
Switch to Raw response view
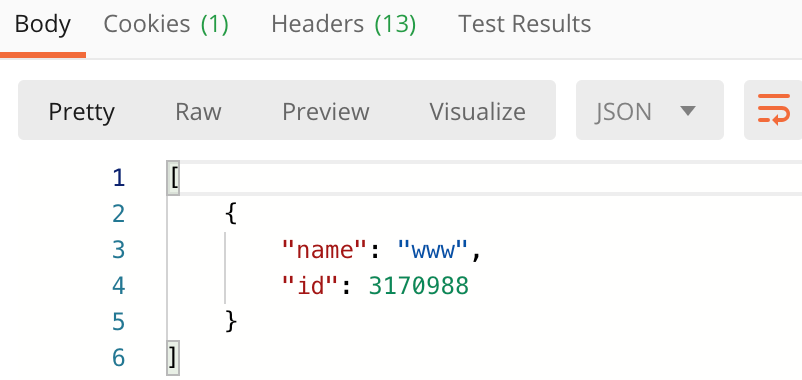tap(198, 111)
